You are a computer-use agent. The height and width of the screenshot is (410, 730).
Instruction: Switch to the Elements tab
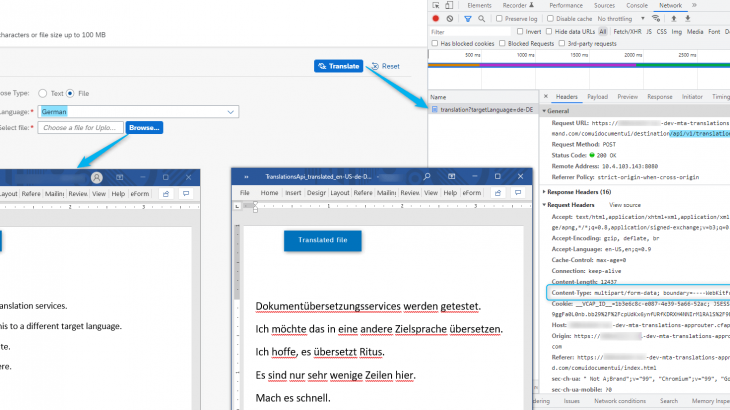tap(479, 6)
